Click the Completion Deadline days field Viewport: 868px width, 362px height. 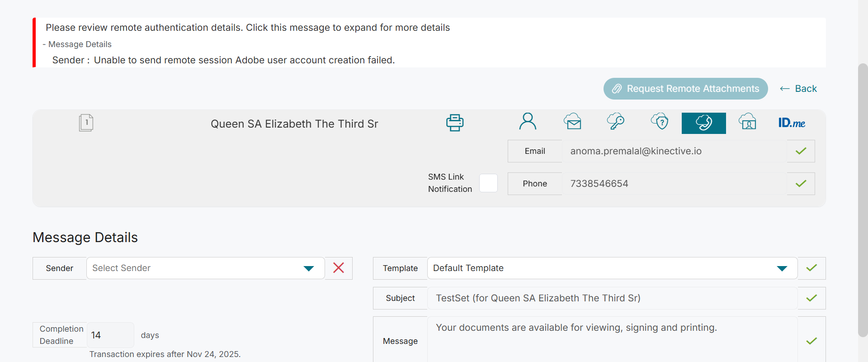[x=110, y=335]
